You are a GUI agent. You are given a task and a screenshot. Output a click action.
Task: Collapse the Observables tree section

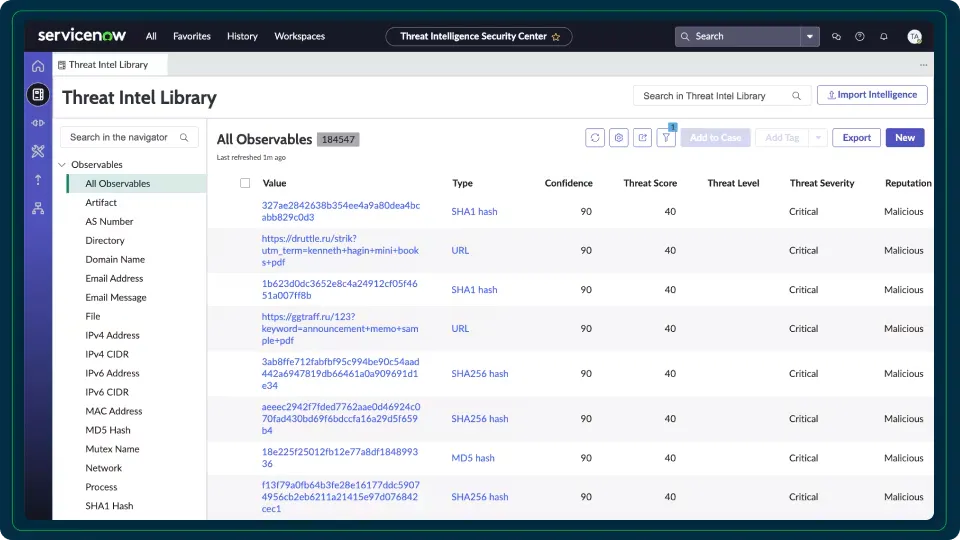[62, 165]
